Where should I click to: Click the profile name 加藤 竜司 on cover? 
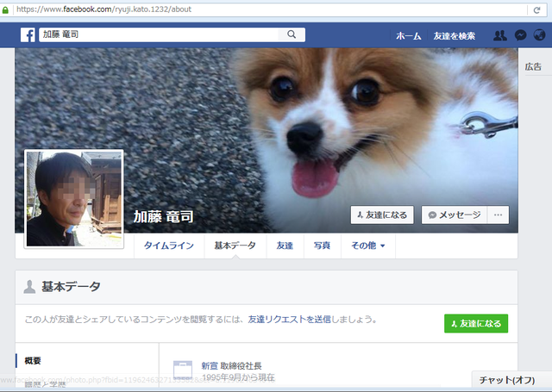pyautogui.click(x=163, y=217)
